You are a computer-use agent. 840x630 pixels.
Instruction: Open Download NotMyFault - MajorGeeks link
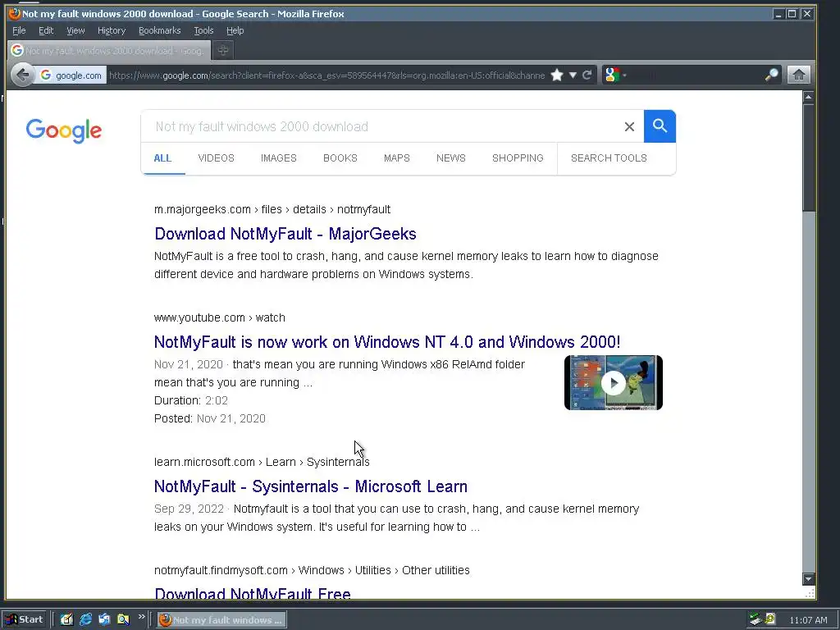[x=285, y=234]
